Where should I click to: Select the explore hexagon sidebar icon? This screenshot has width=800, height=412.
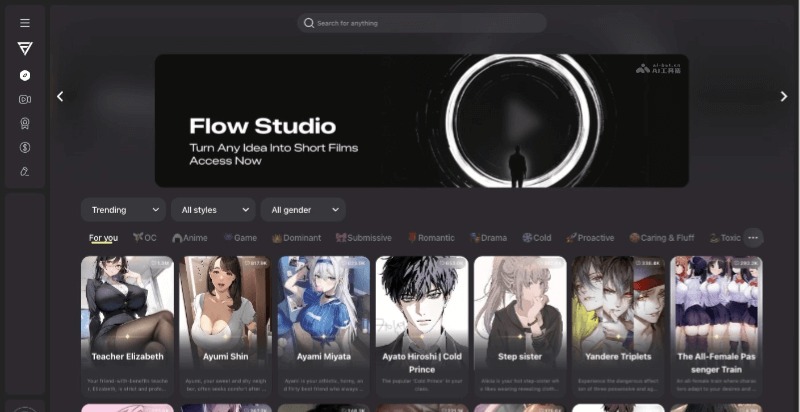24,75
